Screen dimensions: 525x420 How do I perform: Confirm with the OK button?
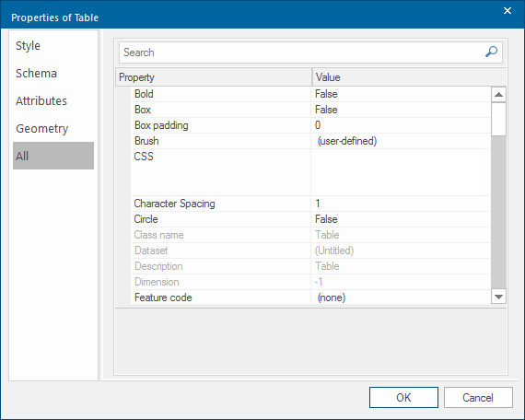[403, 398]
